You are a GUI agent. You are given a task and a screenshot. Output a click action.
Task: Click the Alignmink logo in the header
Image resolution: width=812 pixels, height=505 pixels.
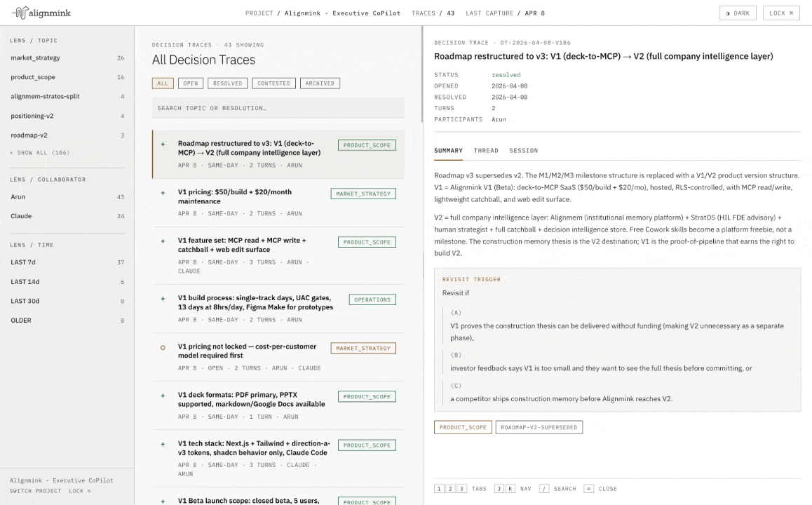[x=41, y=13]
